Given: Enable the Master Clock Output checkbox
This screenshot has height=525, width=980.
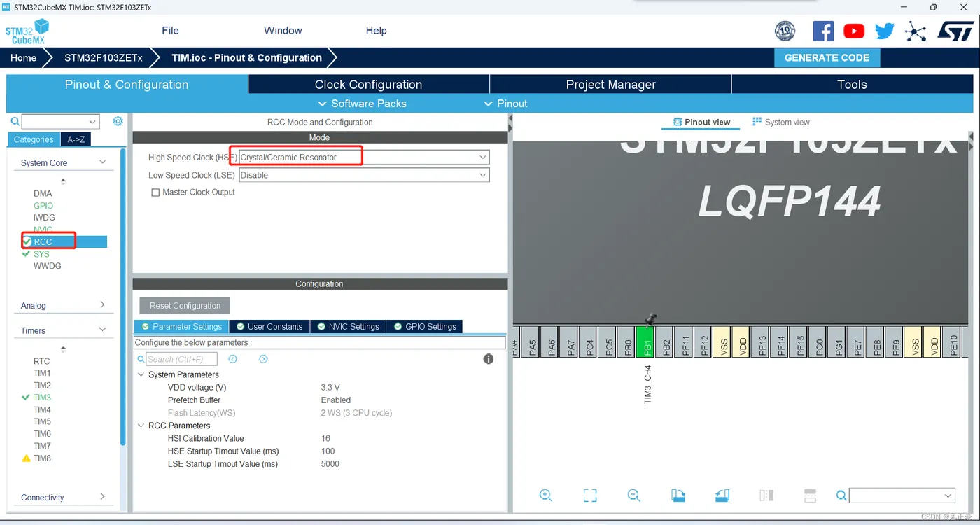Looking at the screenshot, I should pos(155,192).
